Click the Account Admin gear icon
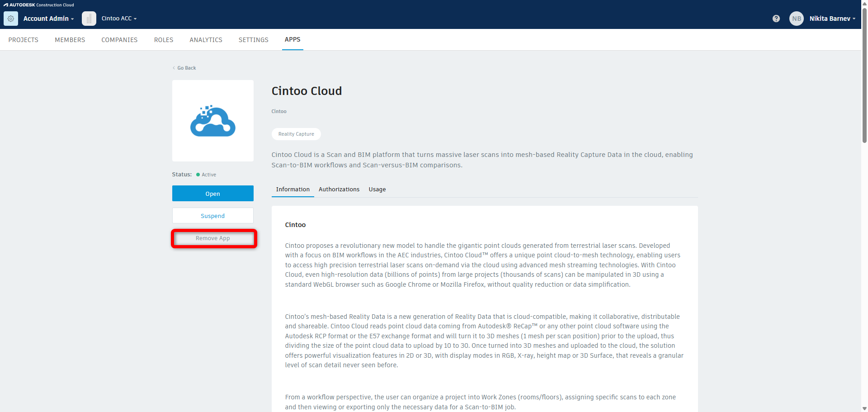Screen dimensions: 868x412 (11, 19)
